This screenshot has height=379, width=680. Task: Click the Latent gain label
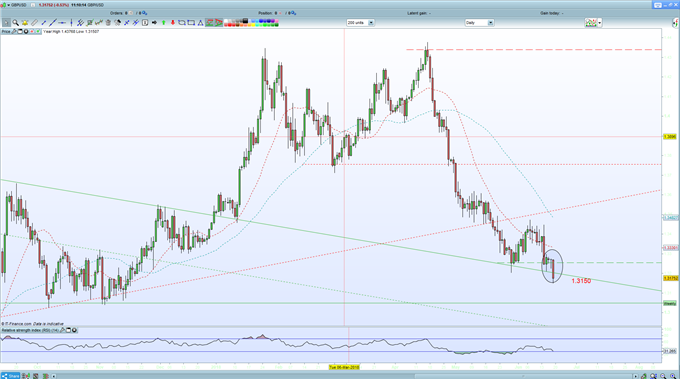418,13
